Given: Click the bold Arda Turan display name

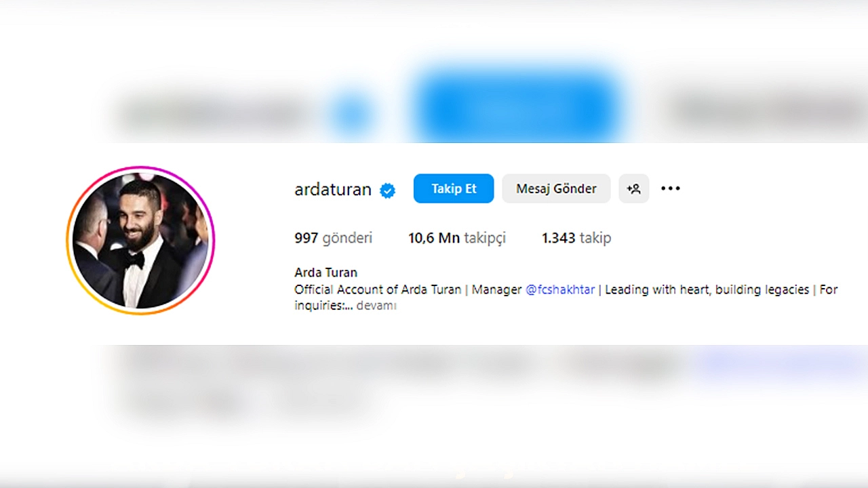Looking at the screenshot, I should [x=325, y=272].
